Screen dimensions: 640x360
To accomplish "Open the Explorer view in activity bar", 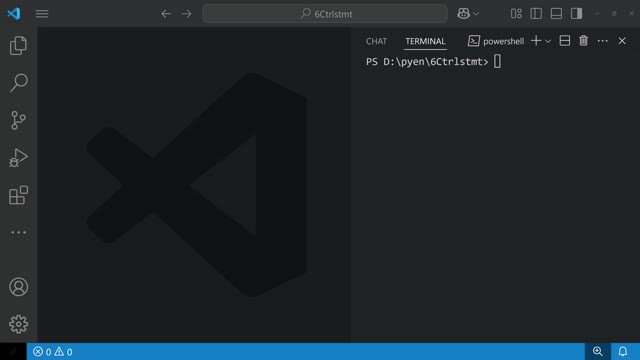I will 18,45.
